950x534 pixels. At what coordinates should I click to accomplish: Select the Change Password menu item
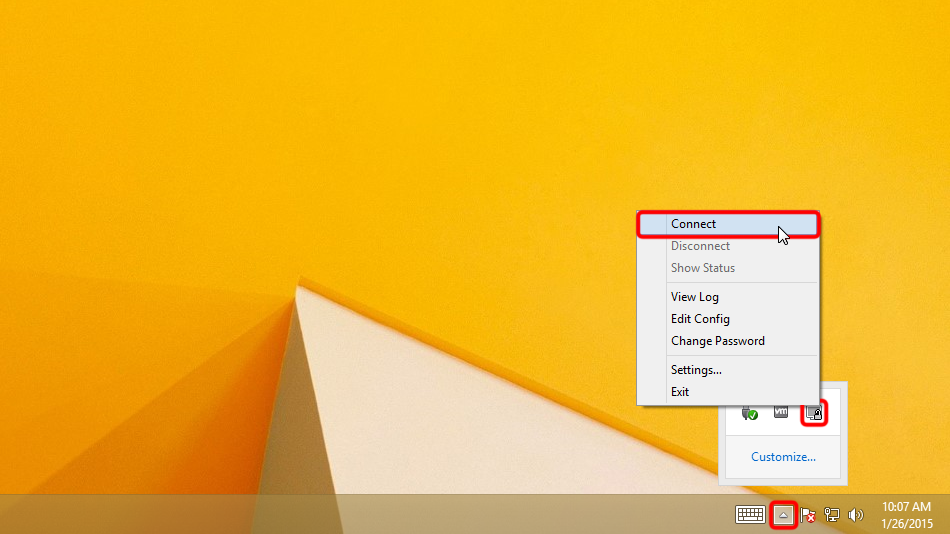pos(717,341)
